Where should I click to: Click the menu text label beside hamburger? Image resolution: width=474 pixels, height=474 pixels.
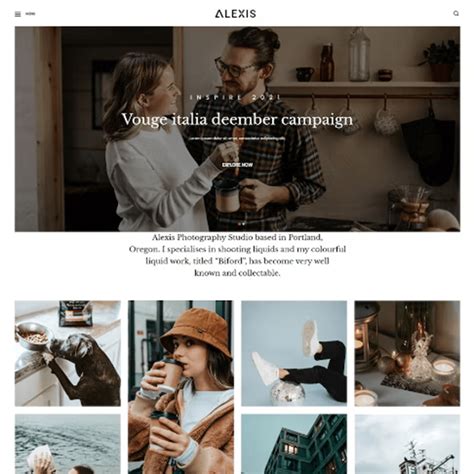pyautogui.click(x=30, y=14)
